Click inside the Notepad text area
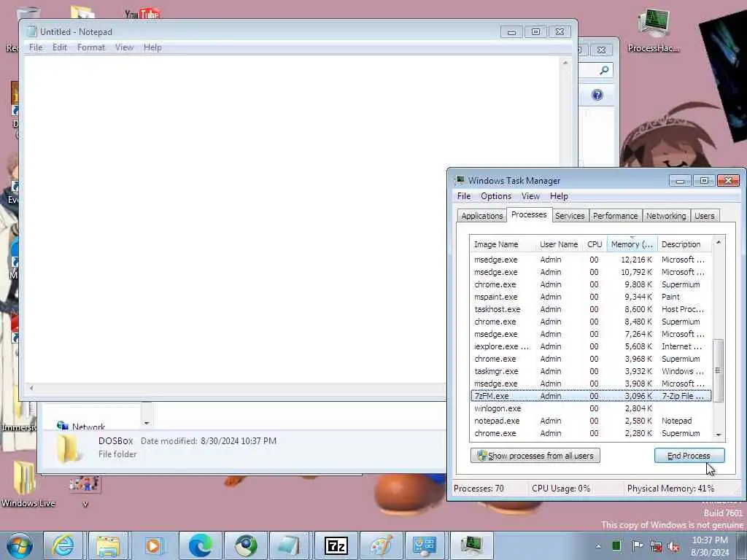 (292, 219)
